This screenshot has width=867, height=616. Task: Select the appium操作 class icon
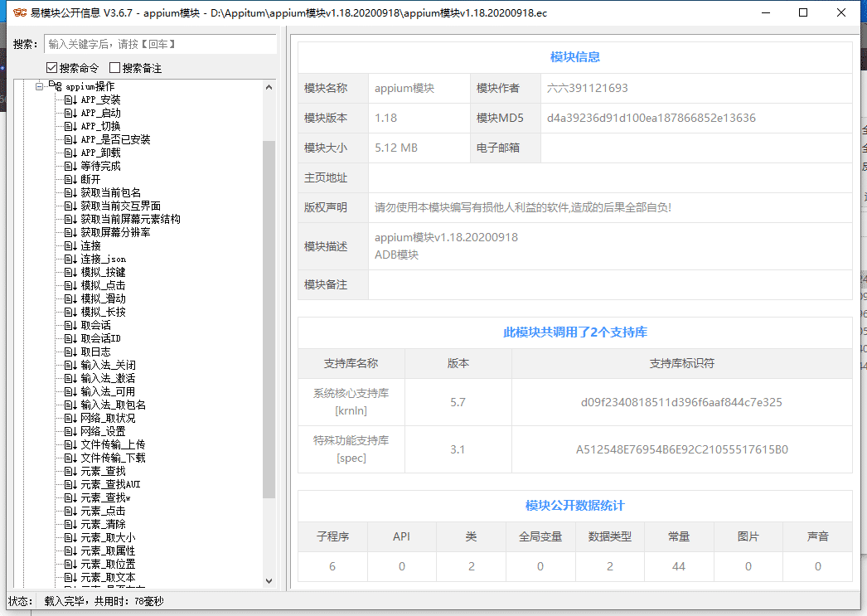point(56,85)
